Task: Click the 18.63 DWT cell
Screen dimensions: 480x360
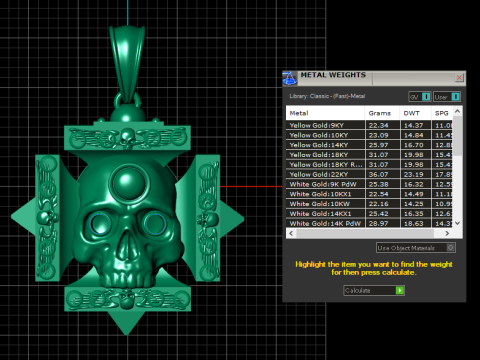Action: click(x=416, y=223)
